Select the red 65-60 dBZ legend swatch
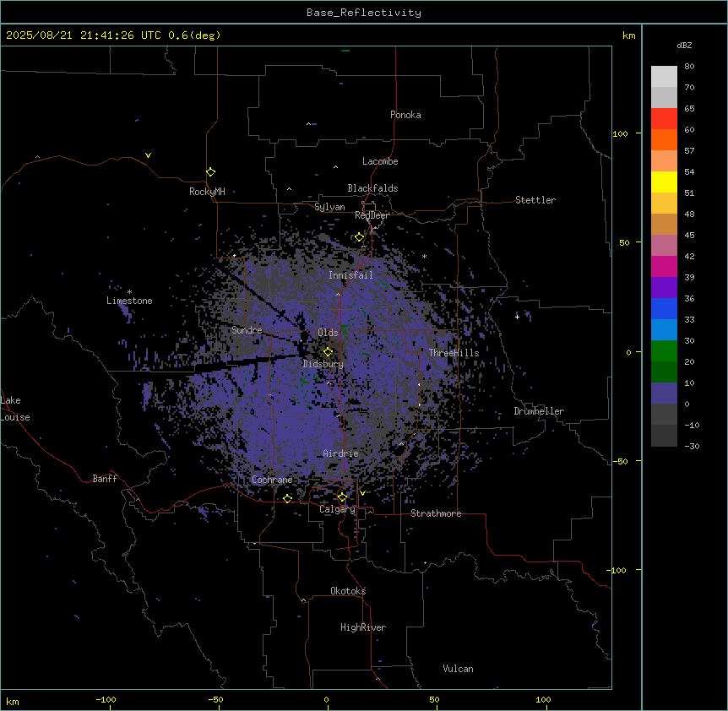 [664, 119]
